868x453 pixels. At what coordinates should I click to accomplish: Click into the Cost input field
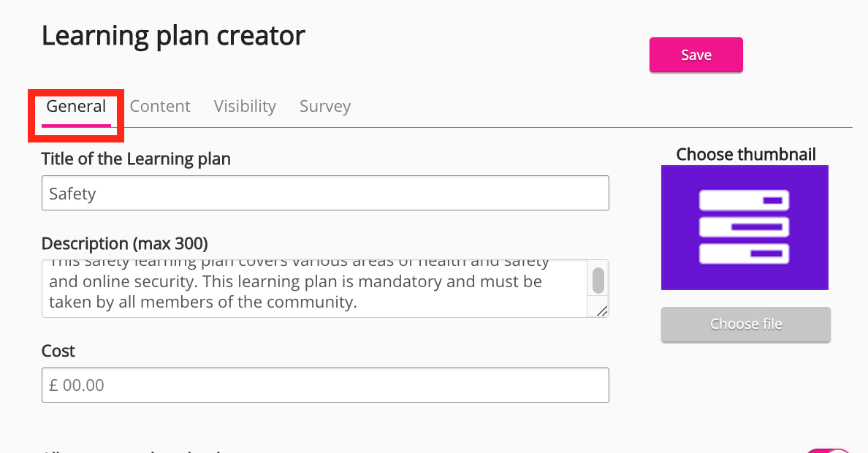pyautogui.click(x=325, y=385)
